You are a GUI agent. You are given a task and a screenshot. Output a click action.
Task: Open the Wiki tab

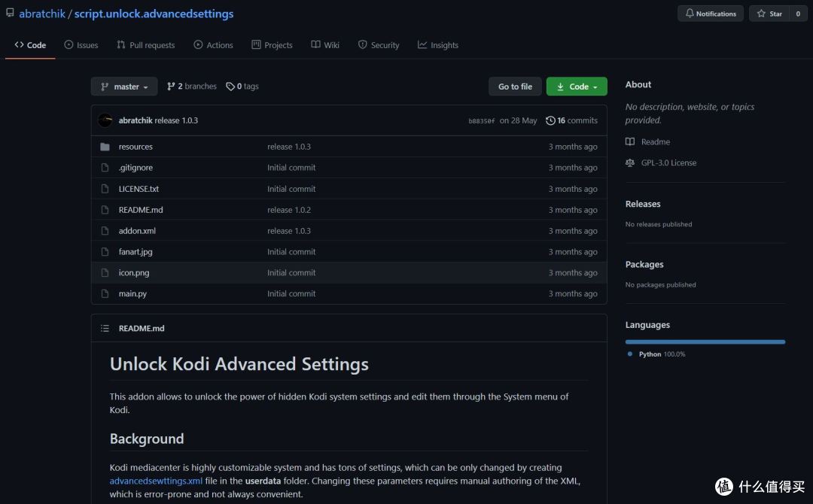pos(325,45)
